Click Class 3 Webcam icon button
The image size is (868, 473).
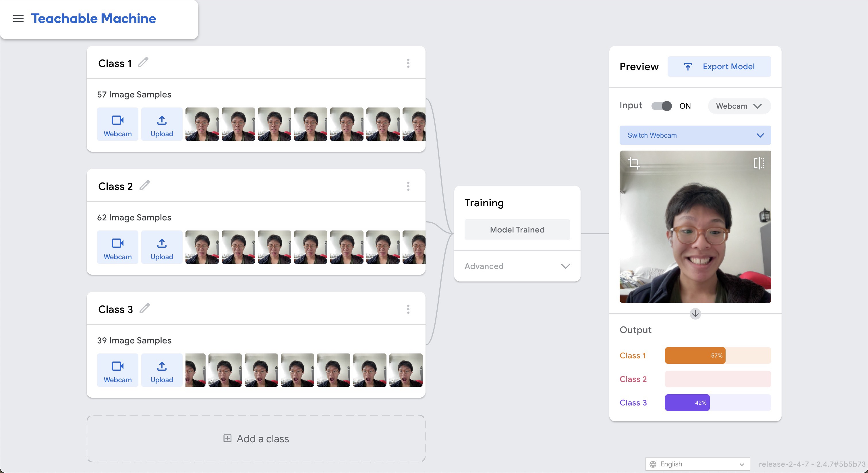click(118, 370)
